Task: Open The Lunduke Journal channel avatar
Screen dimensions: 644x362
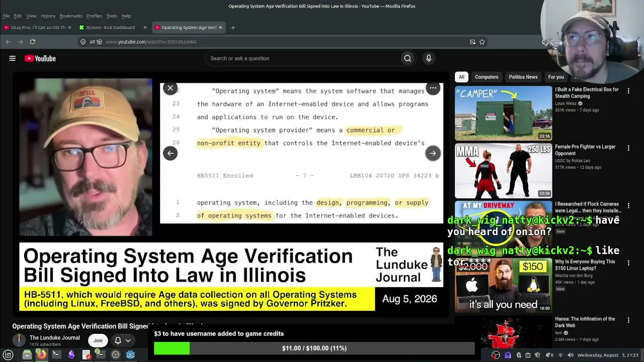Action: (x=19, y=340)
